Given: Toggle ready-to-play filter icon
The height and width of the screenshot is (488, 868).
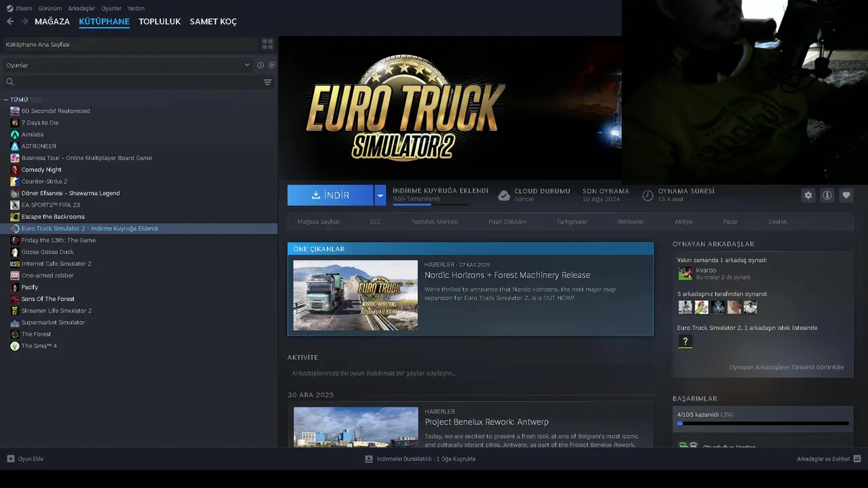Looking at the screenshot, I should tap(272, 65).
